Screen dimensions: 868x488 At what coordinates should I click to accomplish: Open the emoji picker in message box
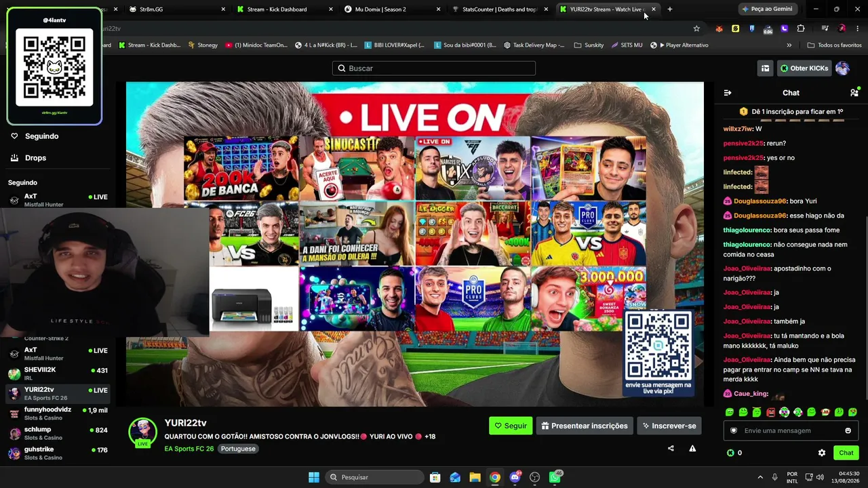(848, 430)
